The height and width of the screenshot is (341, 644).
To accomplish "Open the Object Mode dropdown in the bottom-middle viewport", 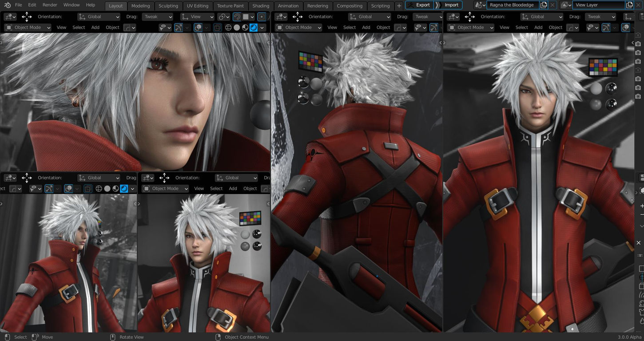I will [165, 189].
